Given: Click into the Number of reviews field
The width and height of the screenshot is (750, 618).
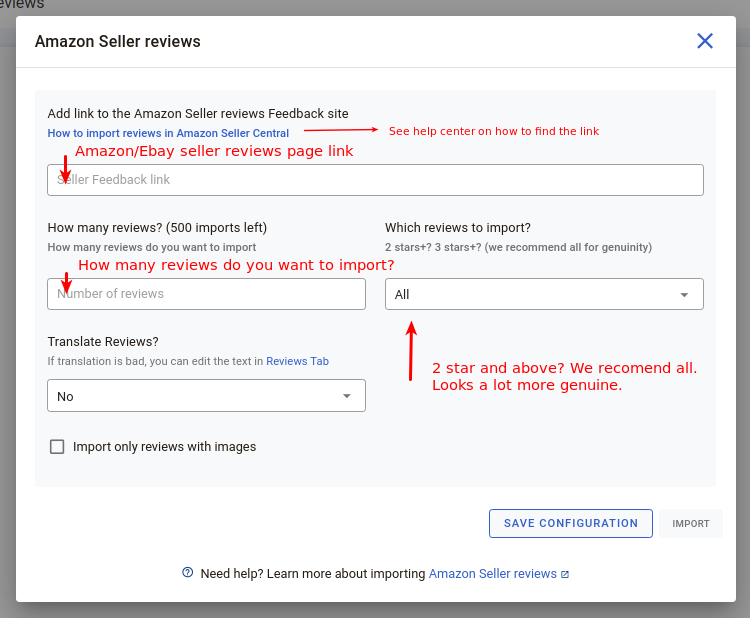Looking at the screenshot, I should click(206, 294).
